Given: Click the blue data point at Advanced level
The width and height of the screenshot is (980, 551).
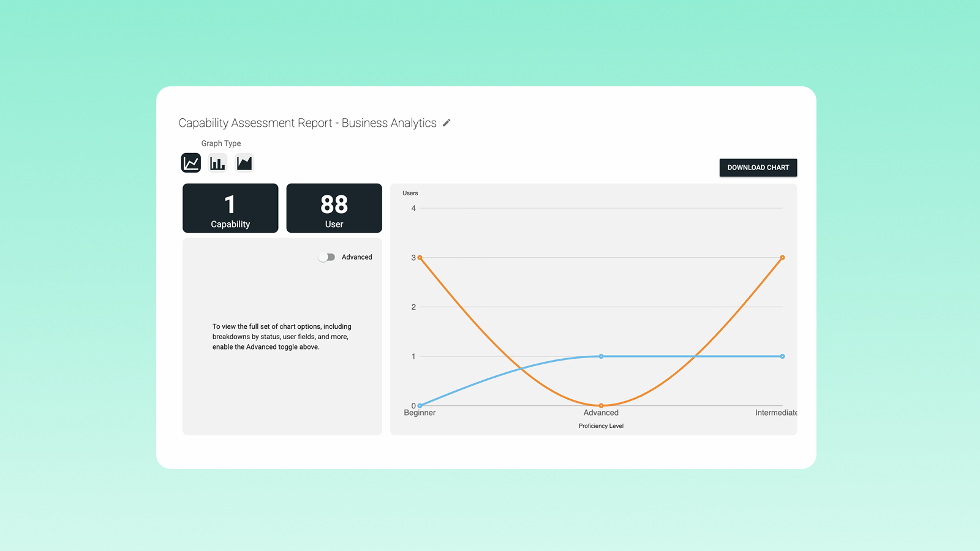Looking at the screenshot, I should pyautogui.click(x=601, y=356).
